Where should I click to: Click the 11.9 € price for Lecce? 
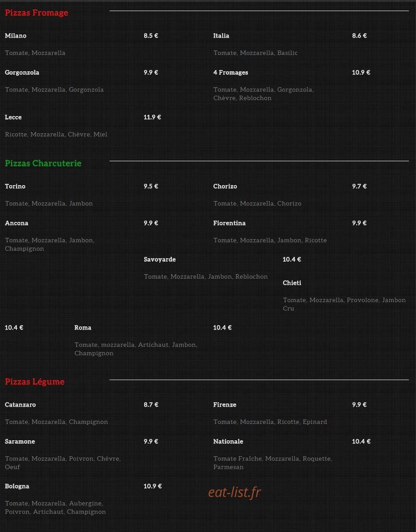tap(152, 117)
